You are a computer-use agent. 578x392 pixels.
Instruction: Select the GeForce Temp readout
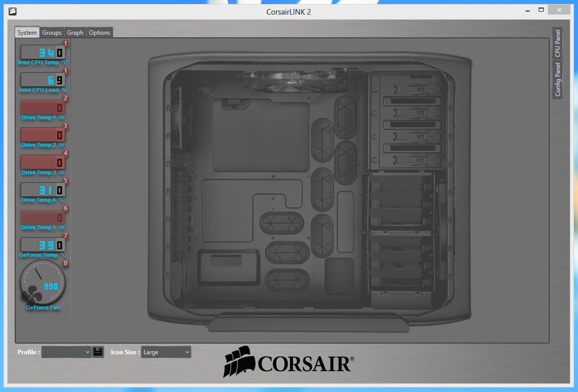point(43,245)
